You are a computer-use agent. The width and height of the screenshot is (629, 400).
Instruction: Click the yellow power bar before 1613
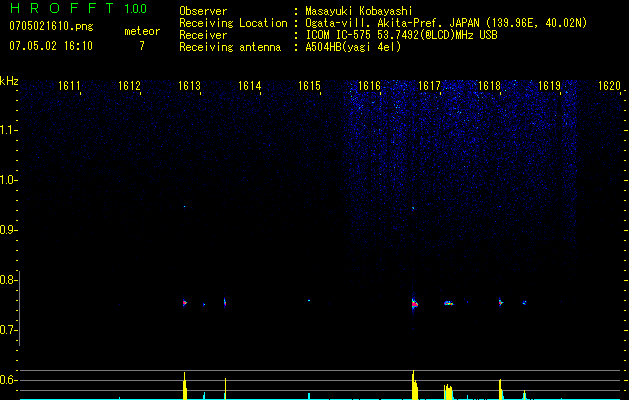tap(185, 386)
